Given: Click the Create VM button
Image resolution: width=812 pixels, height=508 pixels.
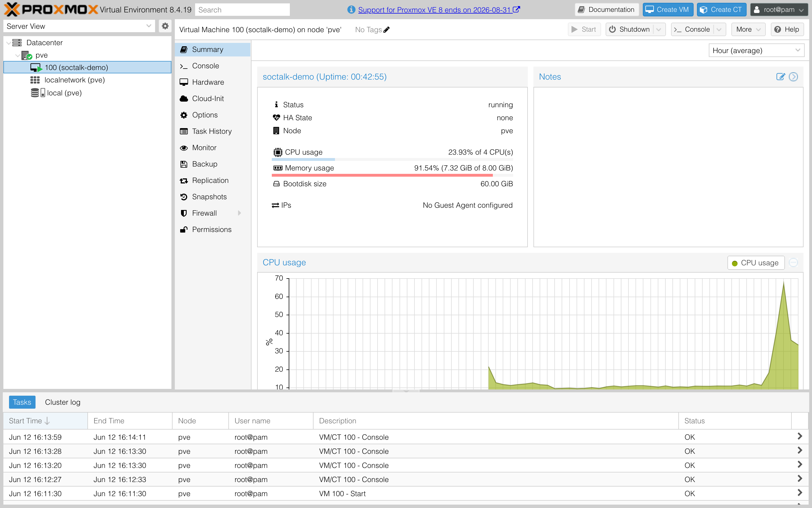Looking at the screenshot, I should [668, 9].
